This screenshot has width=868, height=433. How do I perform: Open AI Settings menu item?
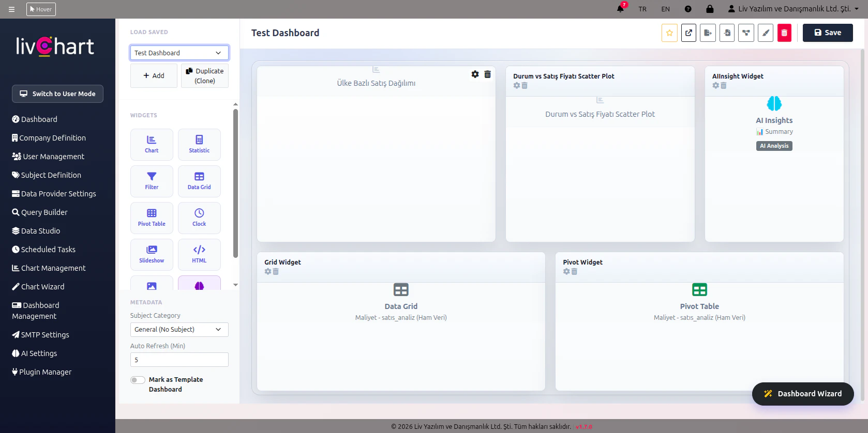click(x=34, y=353)
